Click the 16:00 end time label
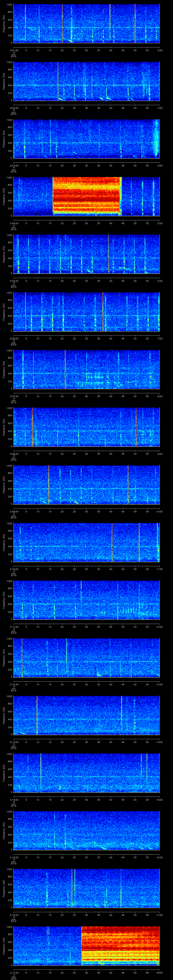The height and width of the screenshot is (980, 173). (x=160, y=857)
